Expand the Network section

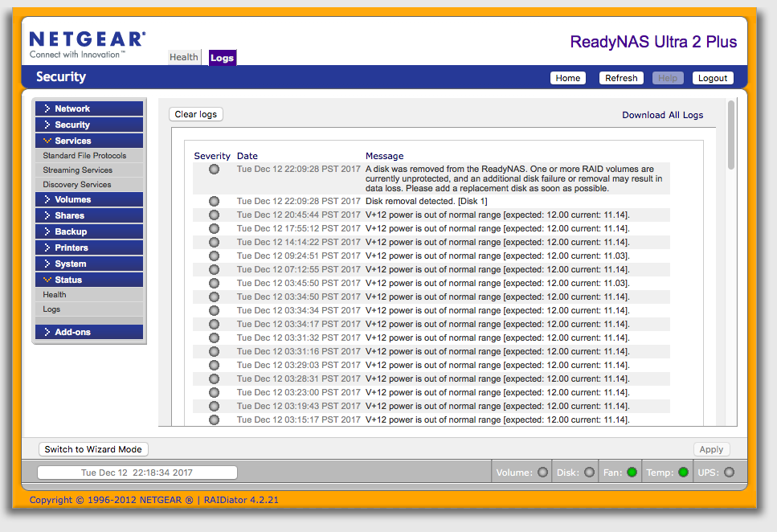click(x=88, y=108)
